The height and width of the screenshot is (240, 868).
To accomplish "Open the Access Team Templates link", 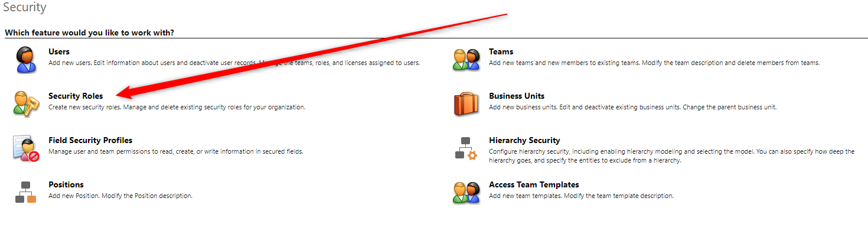I will coord(534,184).
